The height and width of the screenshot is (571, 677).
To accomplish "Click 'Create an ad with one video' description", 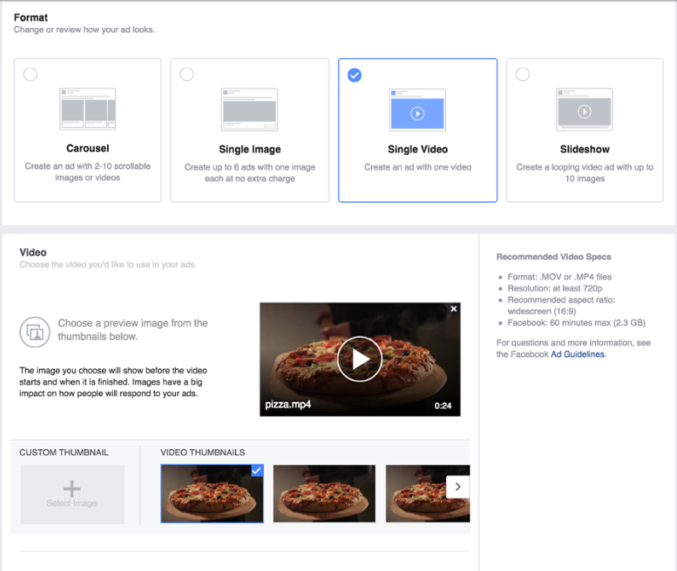I will pyautogui.click(x=418, y=167).
